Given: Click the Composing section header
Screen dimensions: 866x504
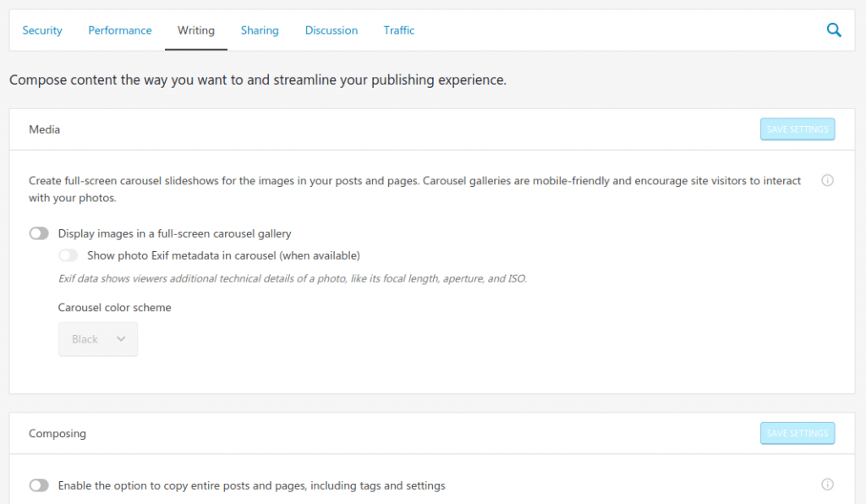Looking at the screenshot, I should point(58,433).
